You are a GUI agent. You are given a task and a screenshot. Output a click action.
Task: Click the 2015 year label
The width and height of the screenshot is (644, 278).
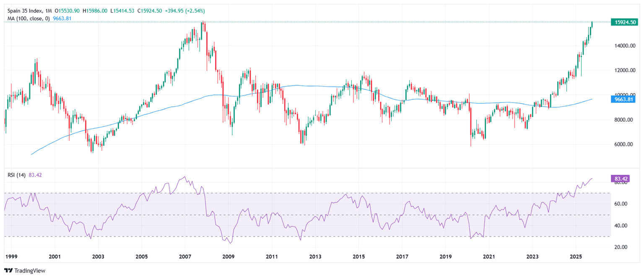[x=358, y=256]
